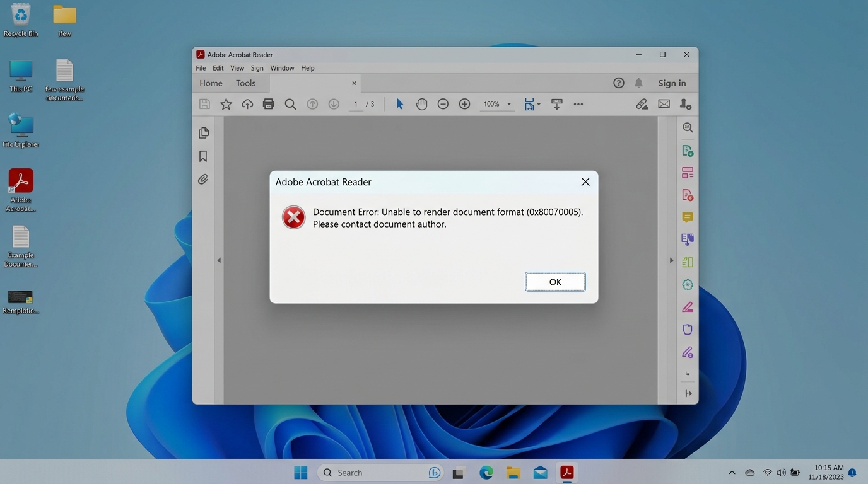Open the notifications bell
Viewport: 868px width, 484px height.
639,83
